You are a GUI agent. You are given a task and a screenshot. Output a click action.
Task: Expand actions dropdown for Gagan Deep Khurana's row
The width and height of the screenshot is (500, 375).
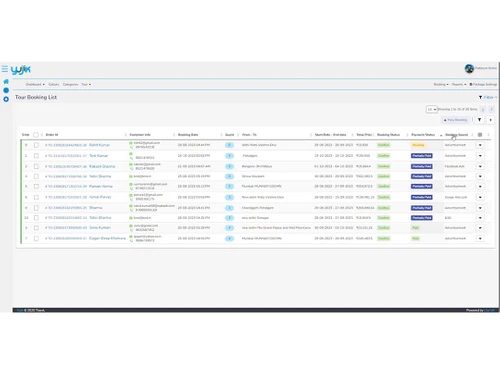pyautogui.click(x=480, y=238)
